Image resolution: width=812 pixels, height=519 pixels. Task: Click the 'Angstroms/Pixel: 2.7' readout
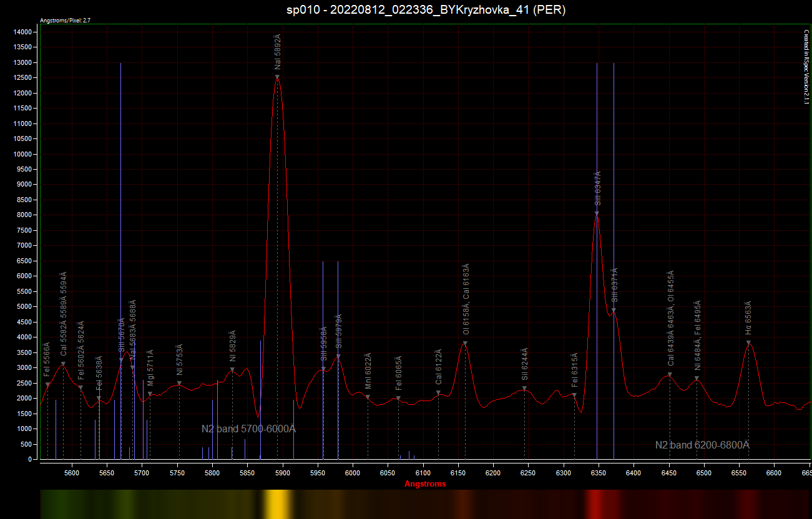pos(66,21)
